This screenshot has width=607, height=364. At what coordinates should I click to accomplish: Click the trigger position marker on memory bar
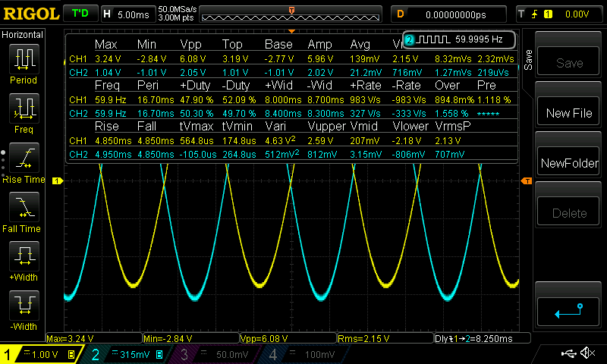tap(291, 11)
